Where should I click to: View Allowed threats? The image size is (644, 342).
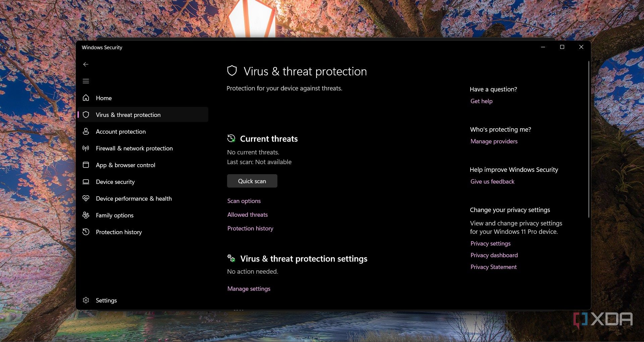pyautogui.click(x=248, y=215)
